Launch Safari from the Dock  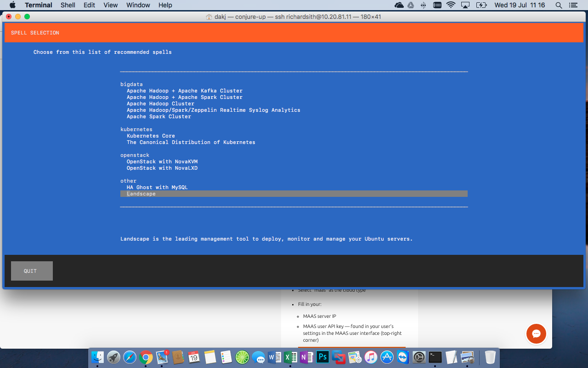(x=130, y=357)
